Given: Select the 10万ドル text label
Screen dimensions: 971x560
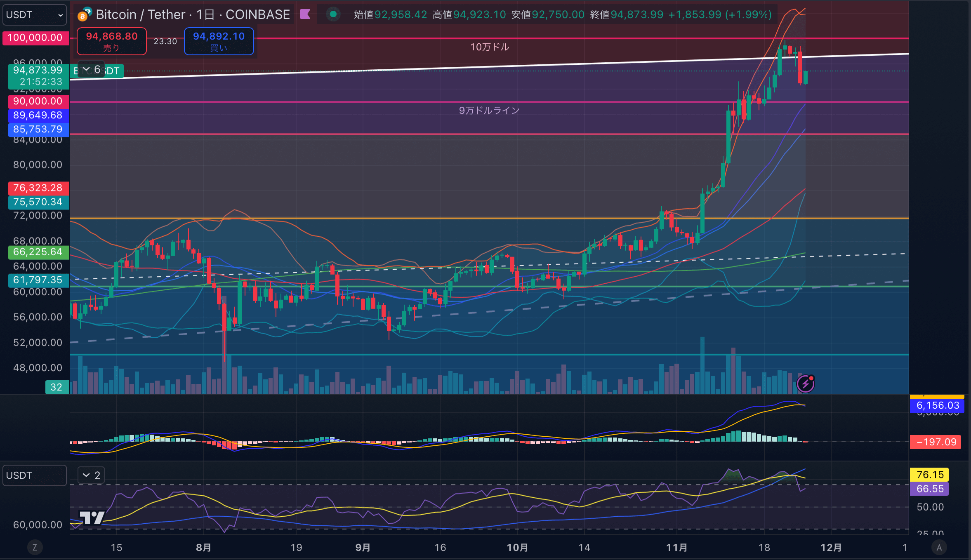Looking at the screenshot, I should pos(490,47).
